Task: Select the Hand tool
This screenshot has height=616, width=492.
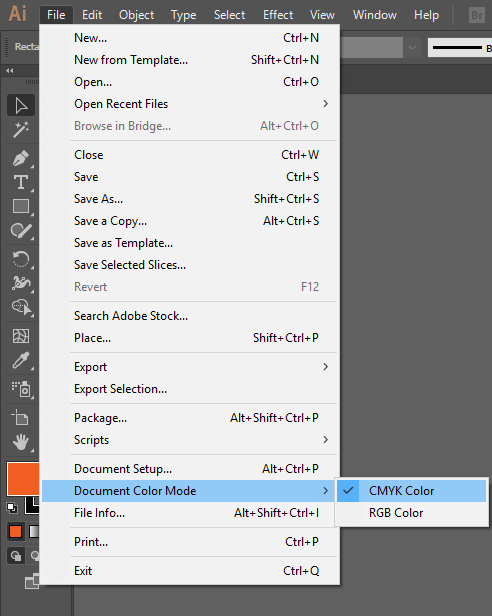Action: (x=21, y=442)
